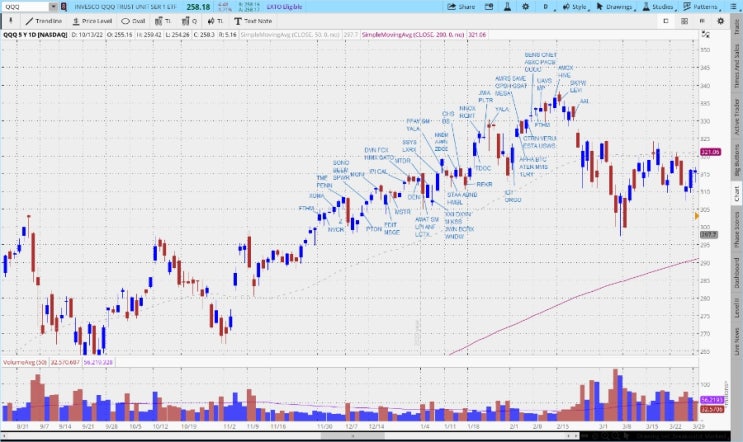Click the Q drawing tool icon
This screenshot has width=743, height=442.
pos(190,21)
